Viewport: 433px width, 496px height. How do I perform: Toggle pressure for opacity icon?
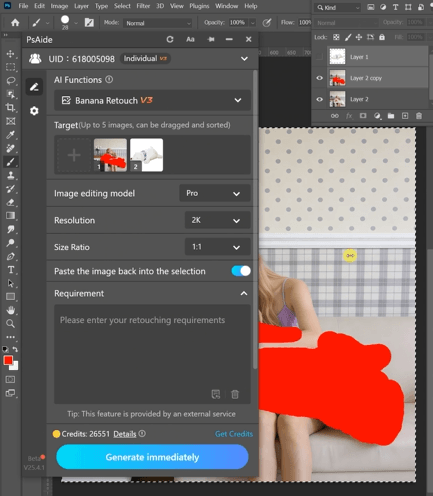click(267, 23)
